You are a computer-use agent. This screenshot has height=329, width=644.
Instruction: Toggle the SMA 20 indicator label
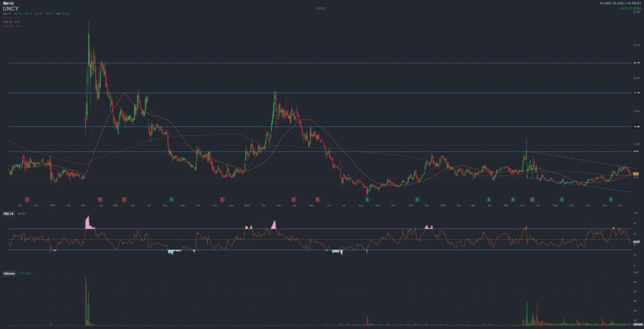coord(8,18)
